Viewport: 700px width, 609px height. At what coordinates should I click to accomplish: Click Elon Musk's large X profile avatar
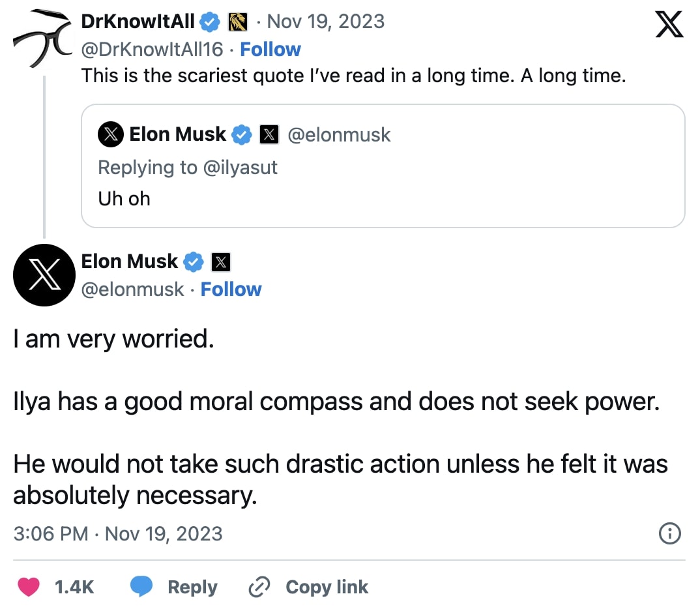44,275
